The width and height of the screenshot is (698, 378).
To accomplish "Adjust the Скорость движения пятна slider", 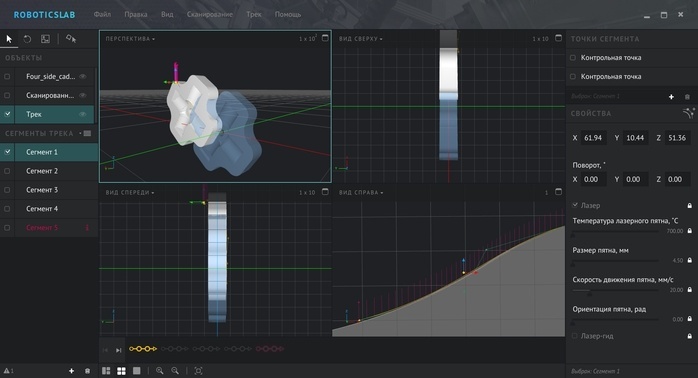I will point(615,290).
